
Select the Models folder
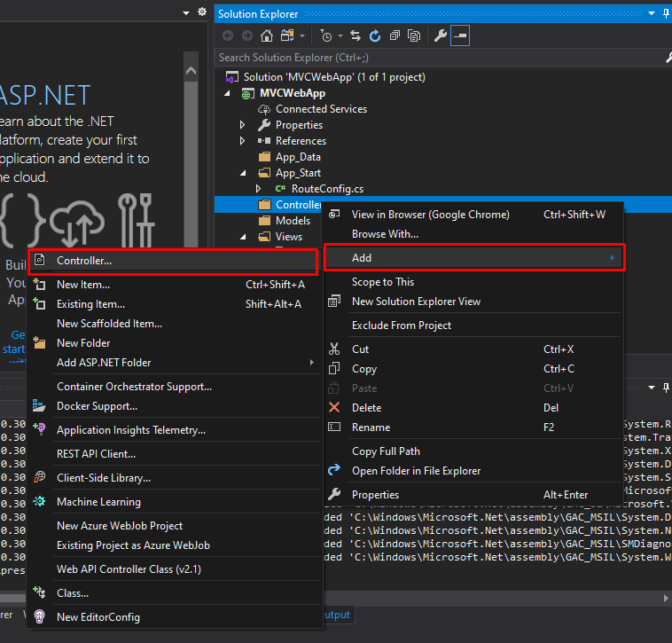pos(293,220)
